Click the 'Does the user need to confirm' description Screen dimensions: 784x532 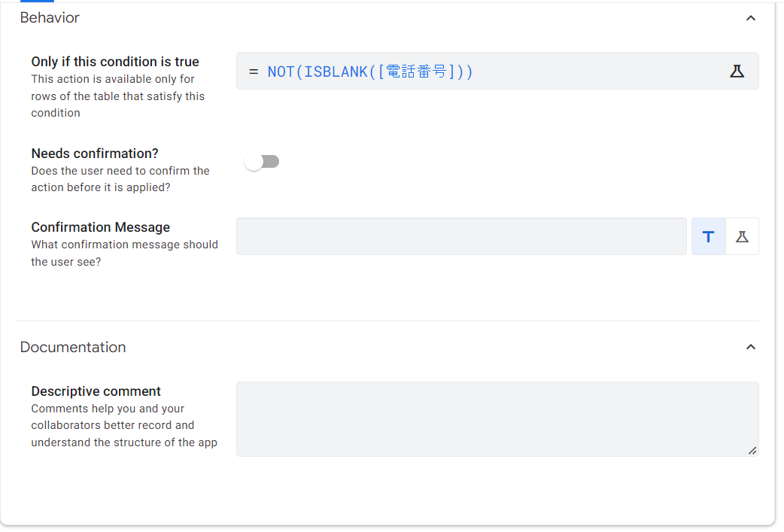[x=120, y=179]
